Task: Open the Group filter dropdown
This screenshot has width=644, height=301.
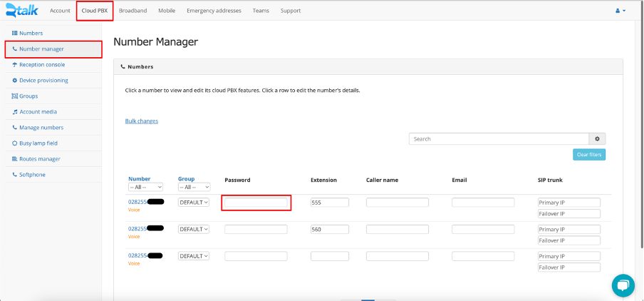Action: pos(194,187)
